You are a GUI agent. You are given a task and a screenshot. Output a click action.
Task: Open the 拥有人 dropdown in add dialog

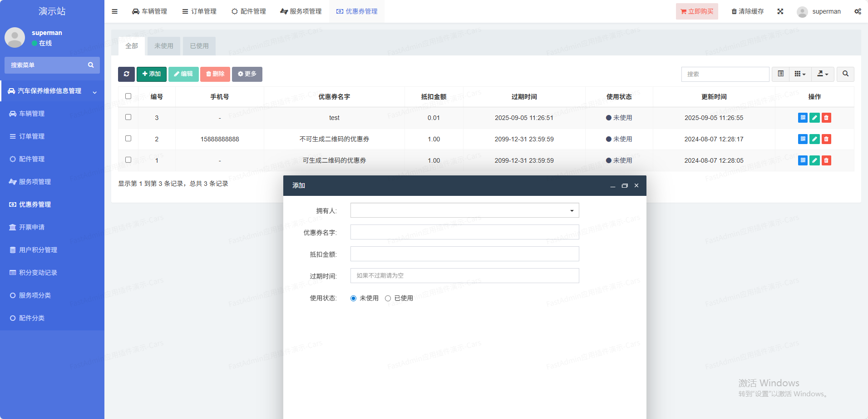pos(464,210)
